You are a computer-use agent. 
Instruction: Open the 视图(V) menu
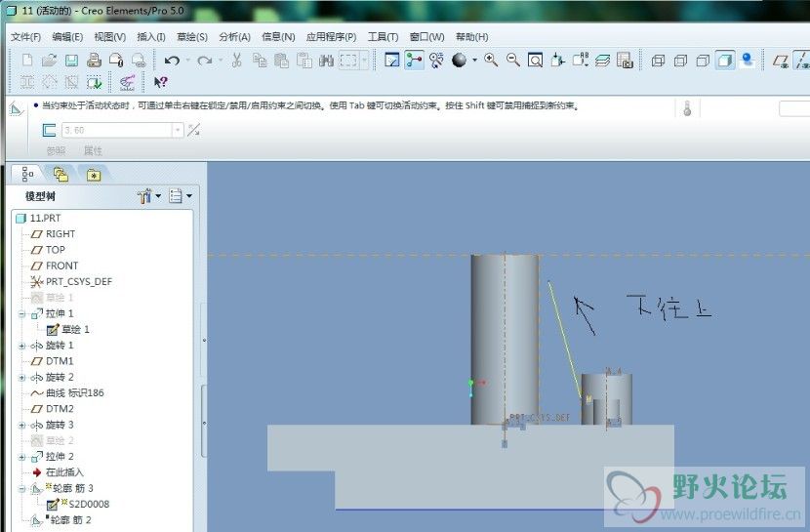click(x=110, y=37)
